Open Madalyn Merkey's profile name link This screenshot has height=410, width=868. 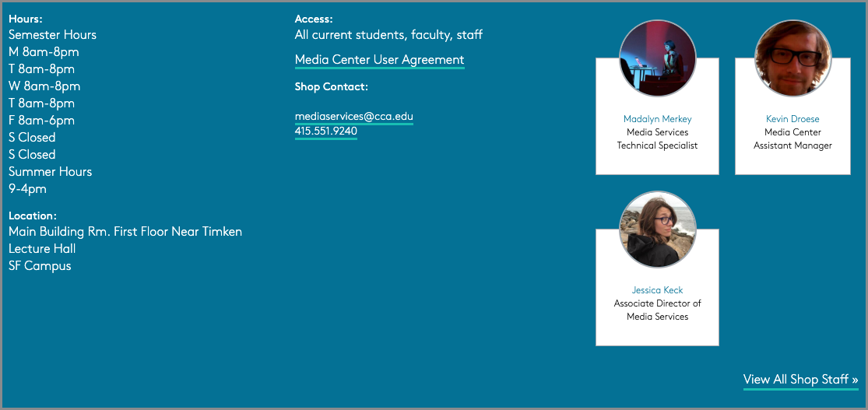coord(657,119)
